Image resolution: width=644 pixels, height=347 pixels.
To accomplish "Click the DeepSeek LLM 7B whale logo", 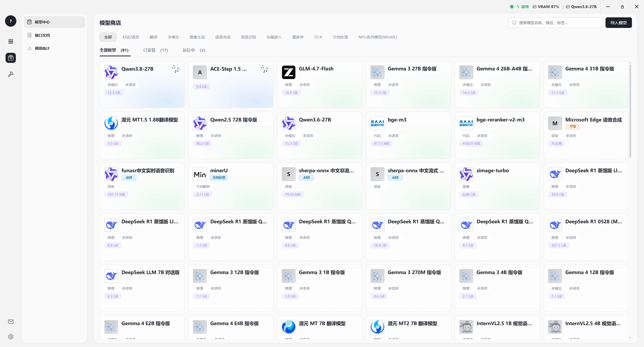I will click(111, 276).
